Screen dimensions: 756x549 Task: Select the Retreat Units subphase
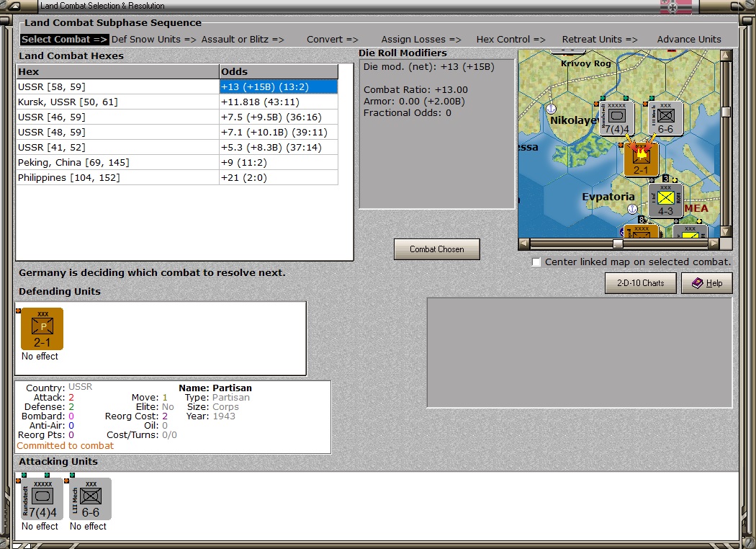pyautogui.click(x=600, y=40)
